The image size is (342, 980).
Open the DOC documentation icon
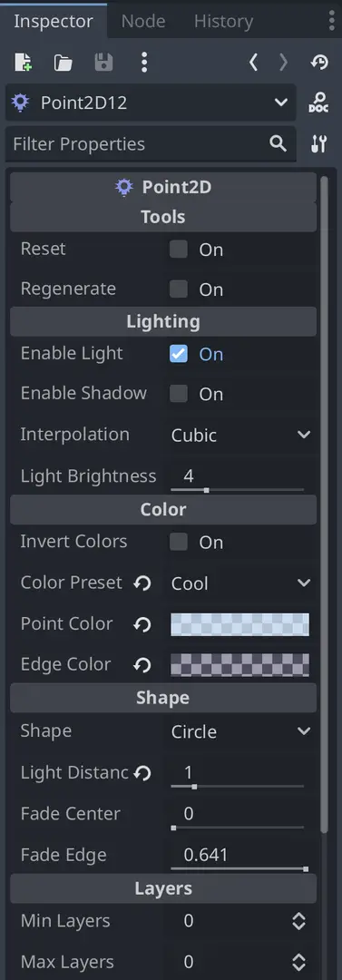pyautogui.click(x=318, y=103)
